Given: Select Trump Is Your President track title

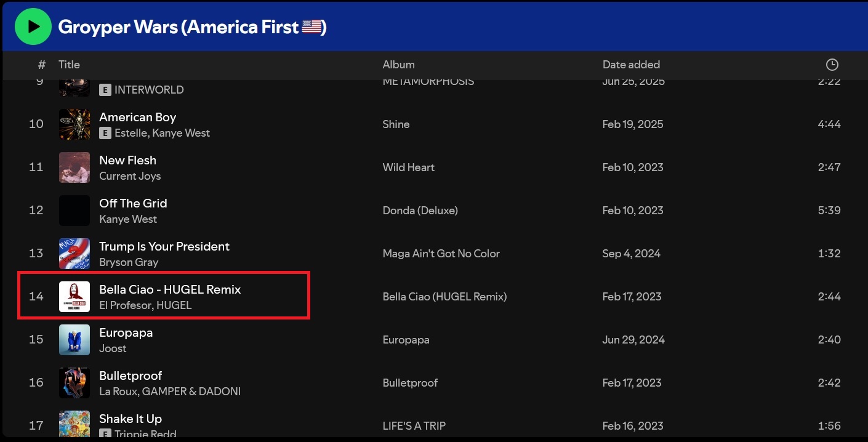Looking at the screenshot, I should click(164, 246).
